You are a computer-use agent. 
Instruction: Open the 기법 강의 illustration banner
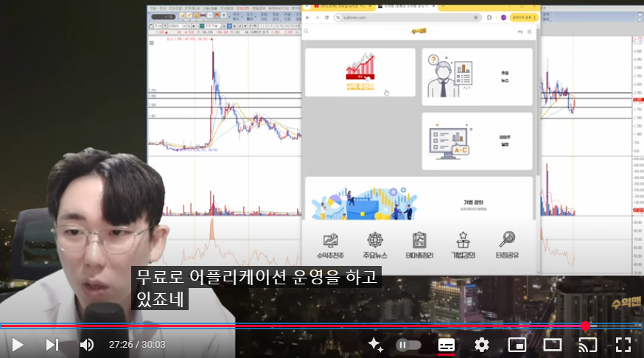pyautogui.click(x=419, y=199)
